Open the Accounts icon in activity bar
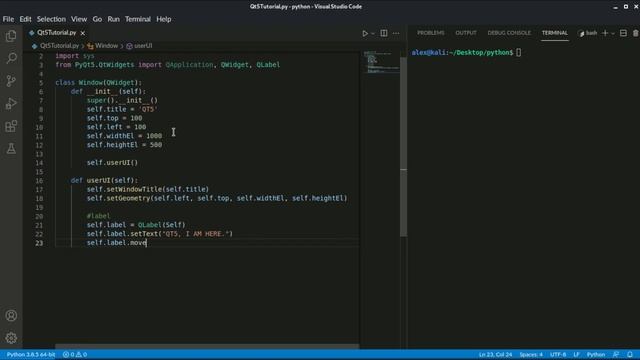The height and width of the screenshot is (360, 640). (x=11, y=316)
